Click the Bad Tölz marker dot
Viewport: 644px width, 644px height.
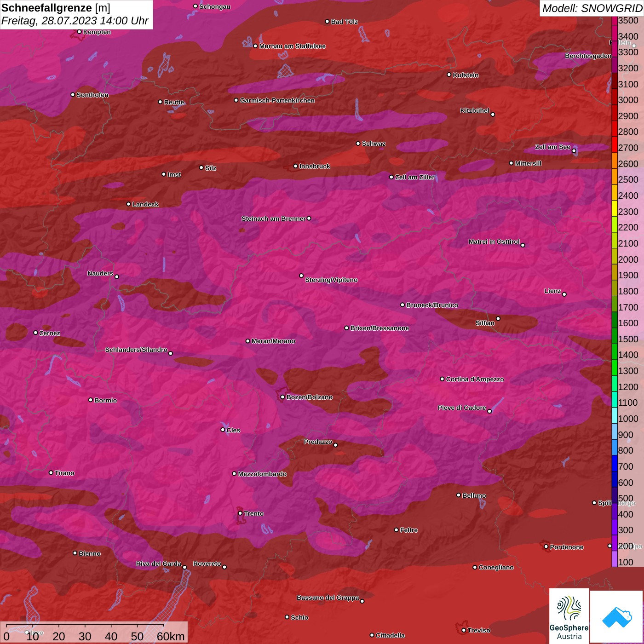click(x=327, y=22)
